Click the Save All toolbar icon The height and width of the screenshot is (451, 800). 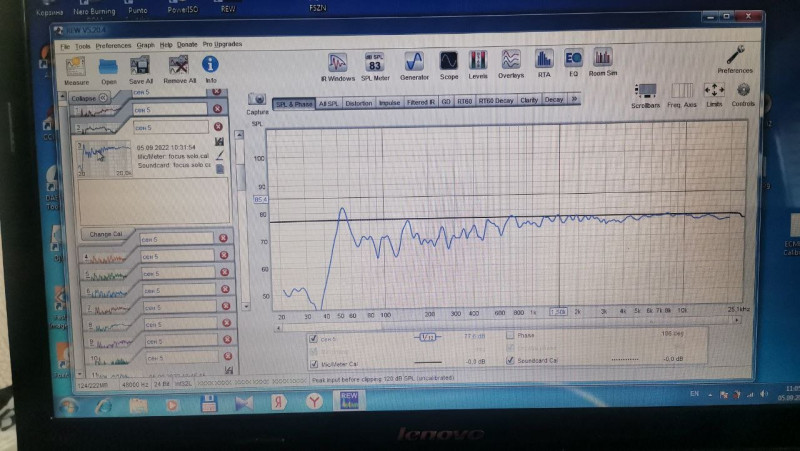tap(140, 66)
